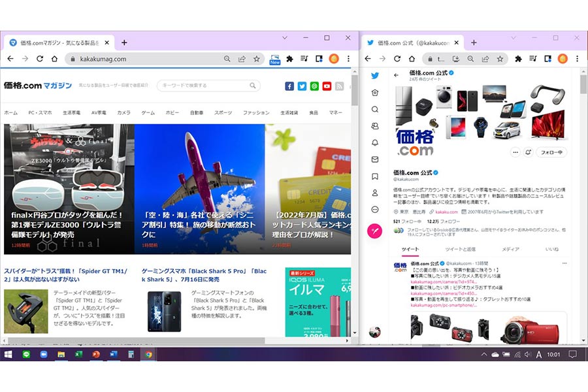The height and width of the screenshot is (392, 588).
Task: Open the three-dot Chrome menu in left window
Action: click(348, 59)
